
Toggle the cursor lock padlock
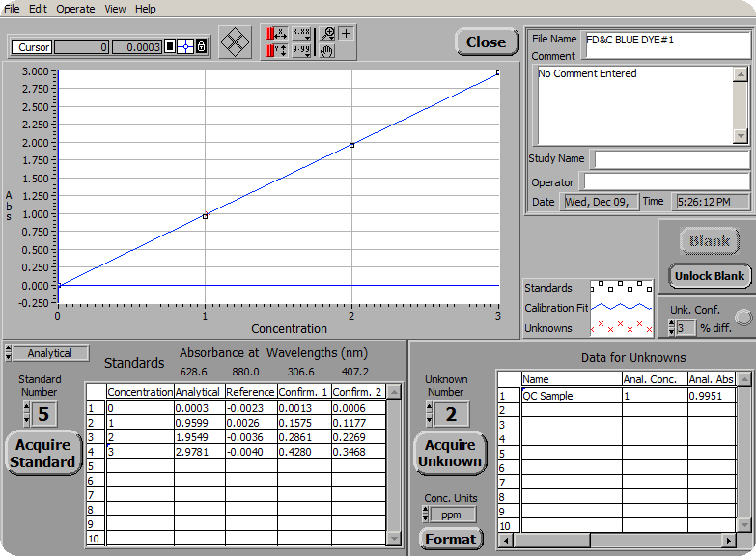(201, 47)
